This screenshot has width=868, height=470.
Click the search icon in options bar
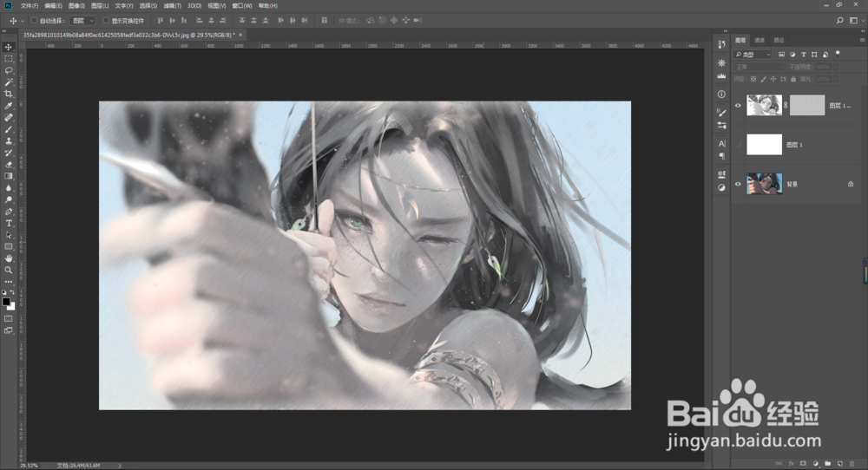coord(839,21)
